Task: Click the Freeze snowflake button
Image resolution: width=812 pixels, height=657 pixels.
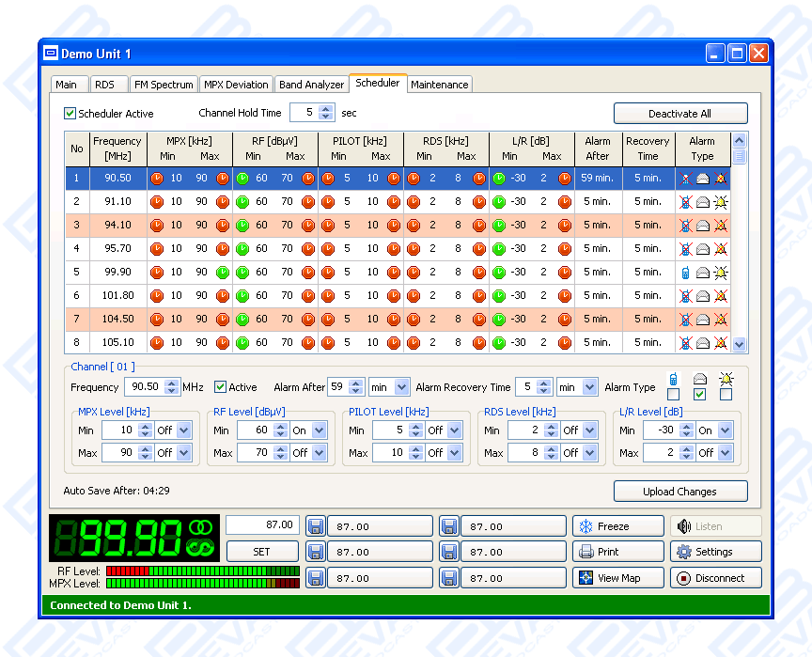Action: click(x=616, y=526)
